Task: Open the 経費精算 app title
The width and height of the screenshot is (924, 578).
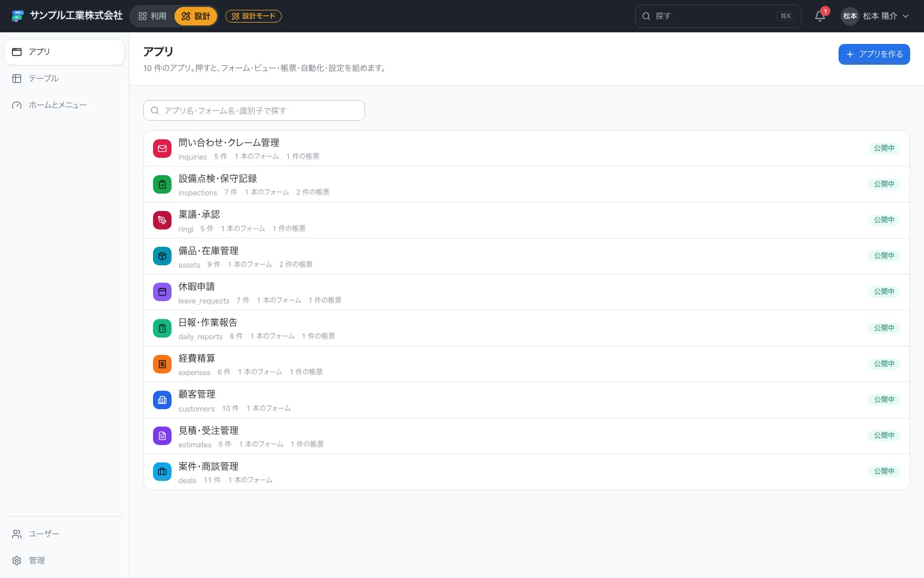Action: click(x=196, y=358)
